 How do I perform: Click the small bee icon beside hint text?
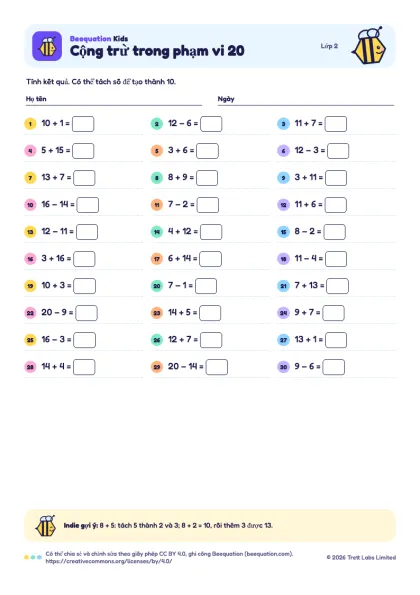(46, 526)
